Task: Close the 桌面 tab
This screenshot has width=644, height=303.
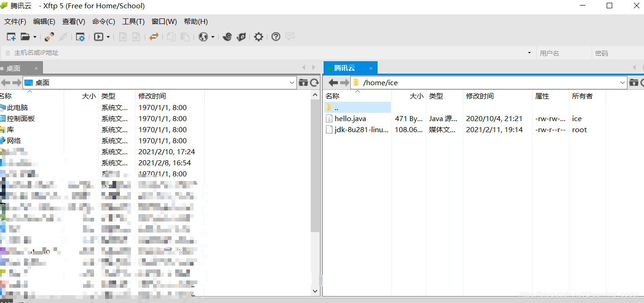Action: 36,69
